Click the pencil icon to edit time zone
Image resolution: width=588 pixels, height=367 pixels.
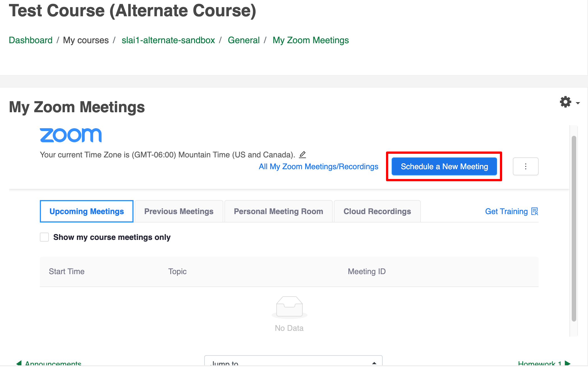click(302, 155)
